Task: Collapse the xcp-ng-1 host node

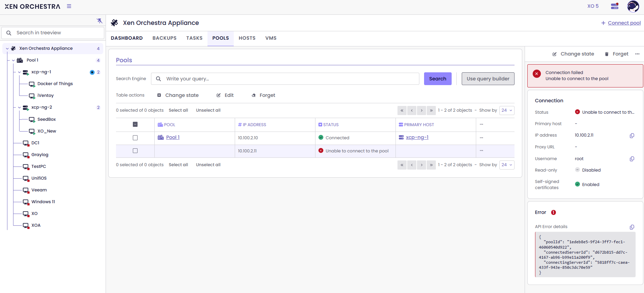Action: (x=19, y=72)
